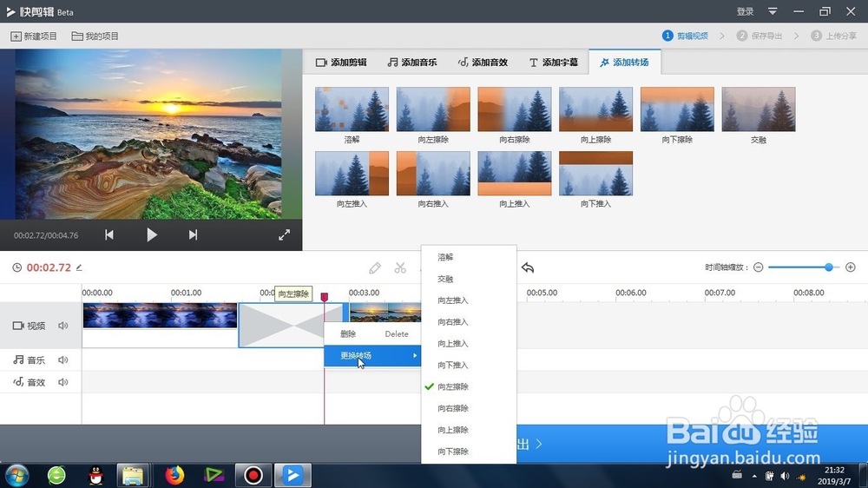The height and width of the screenshot is (488, 868).
Task: Expand the preview to fullscreen
Action: [x=284, y=234]
